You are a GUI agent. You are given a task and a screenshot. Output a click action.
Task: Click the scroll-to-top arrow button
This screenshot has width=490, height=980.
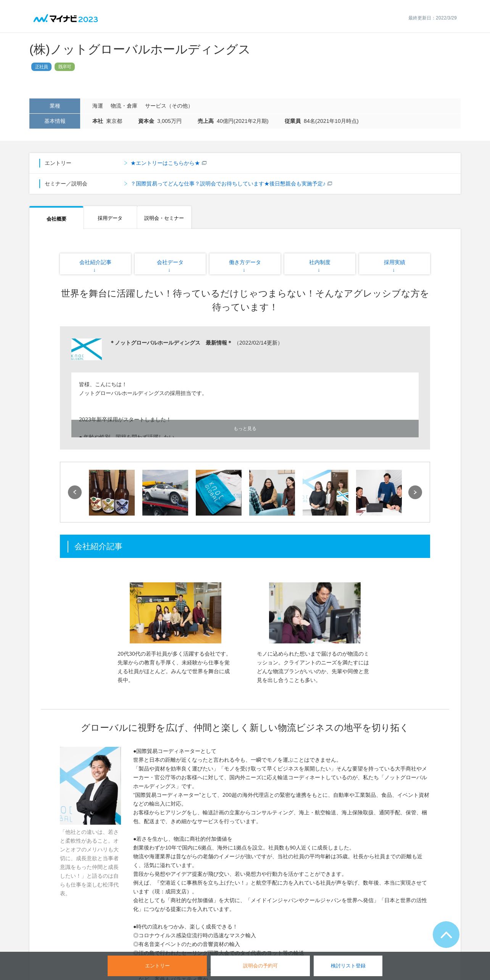coord(446,934)
